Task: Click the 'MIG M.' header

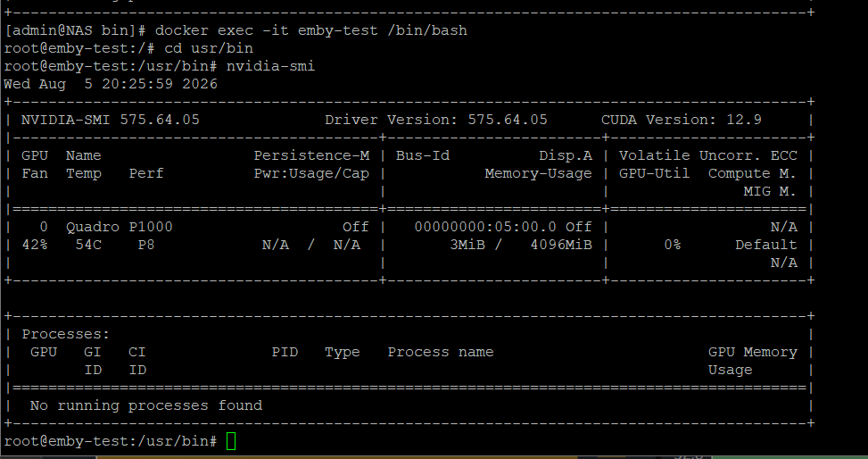Action: (771, 191)
